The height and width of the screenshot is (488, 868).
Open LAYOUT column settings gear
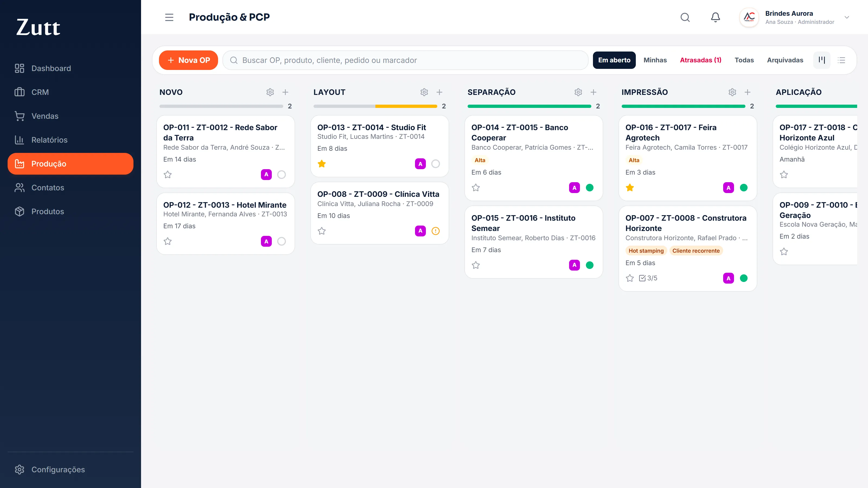tap(424, 92)
